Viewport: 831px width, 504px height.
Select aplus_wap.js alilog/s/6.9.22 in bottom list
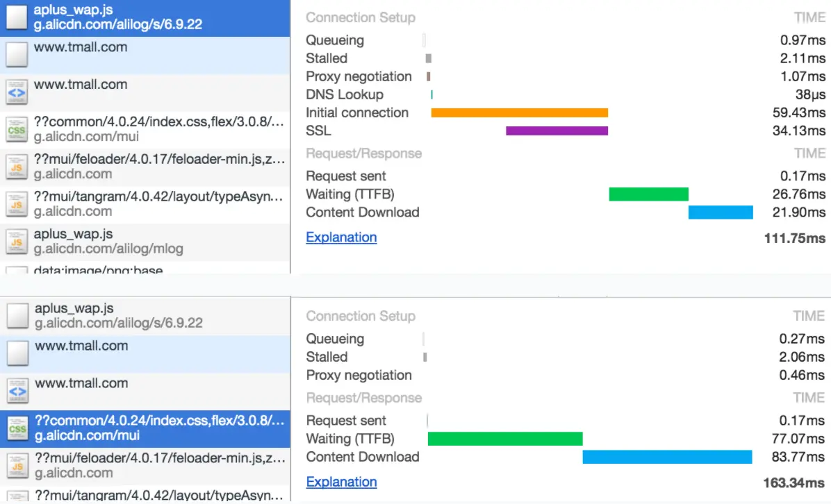click(x=118, y=316)
